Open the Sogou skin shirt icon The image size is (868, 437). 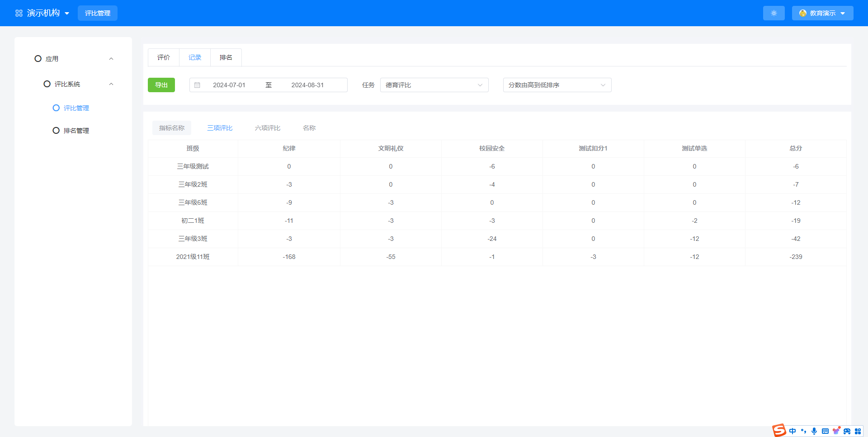point(836,431)
